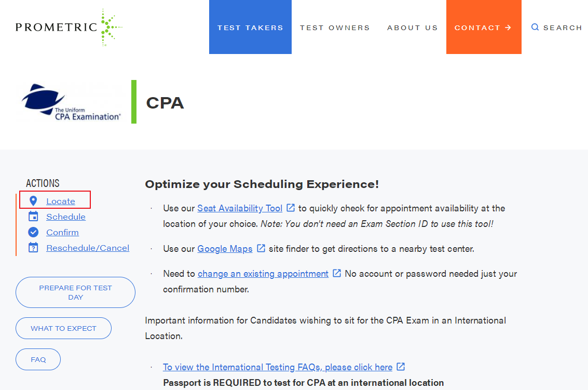Click the search magnifier icon

pyautogui.click(x=535, y=27)
